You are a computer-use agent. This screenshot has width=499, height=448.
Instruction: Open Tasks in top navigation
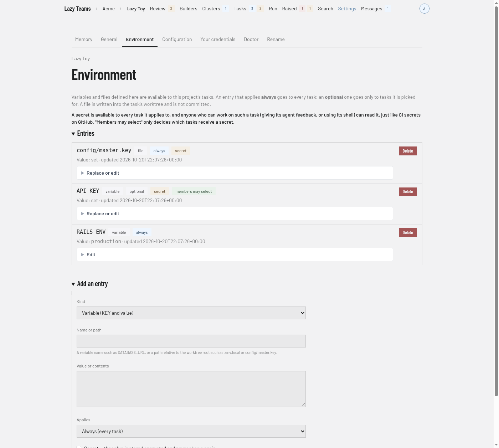tap(240, 9)
